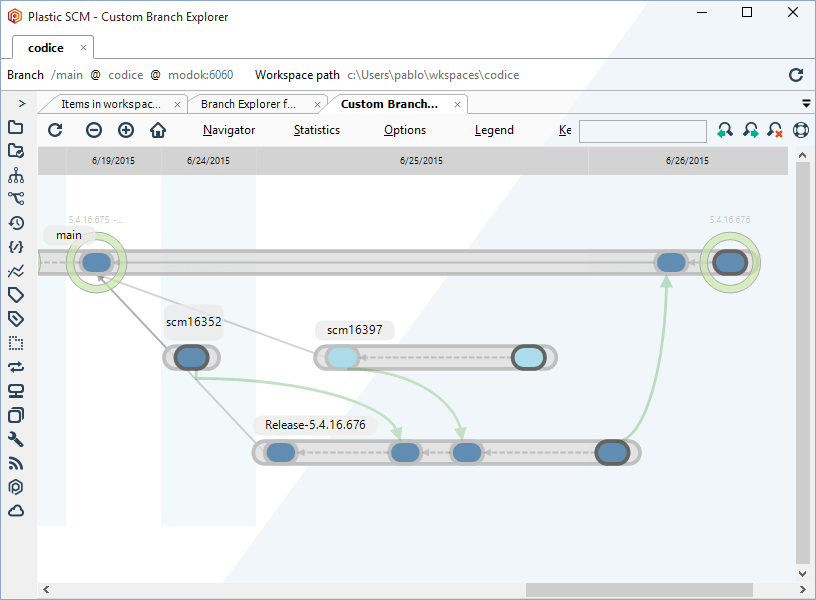The height and width of the screenshot is (600, 816).
Task: Search forward with the right-arrow magnifier icon
Action: 751,130
